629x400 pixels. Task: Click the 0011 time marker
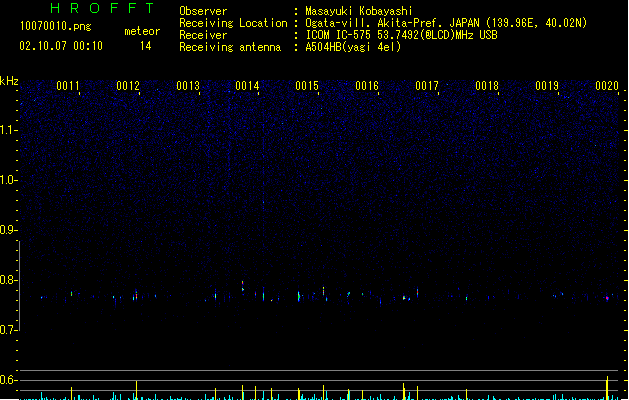pos(68,86)
